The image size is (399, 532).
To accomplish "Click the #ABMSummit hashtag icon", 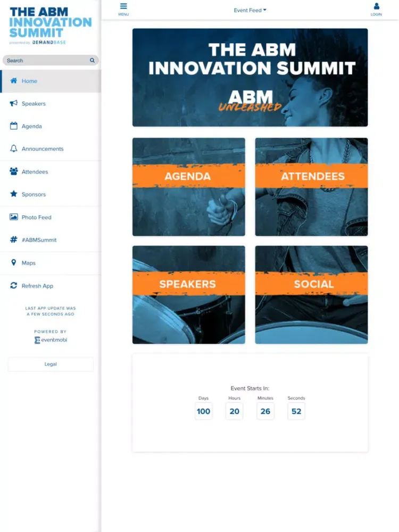I will pos(14,239).
